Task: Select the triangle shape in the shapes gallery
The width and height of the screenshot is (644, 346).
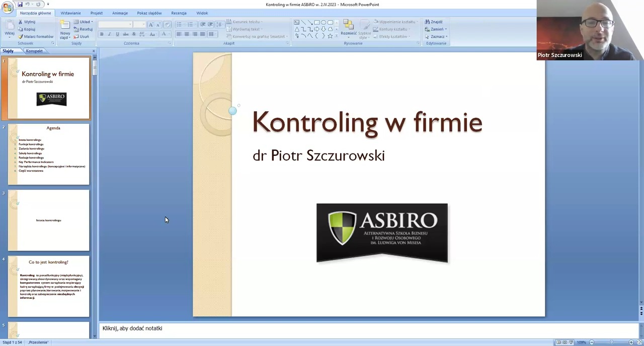Action: [297, 29]
